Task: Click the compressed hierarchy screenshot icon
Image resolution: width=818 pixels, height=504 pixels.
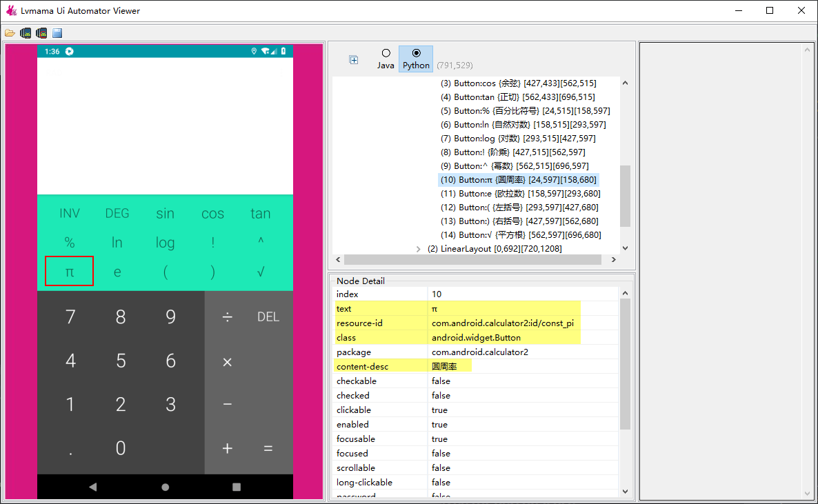Action: (41, 33)
